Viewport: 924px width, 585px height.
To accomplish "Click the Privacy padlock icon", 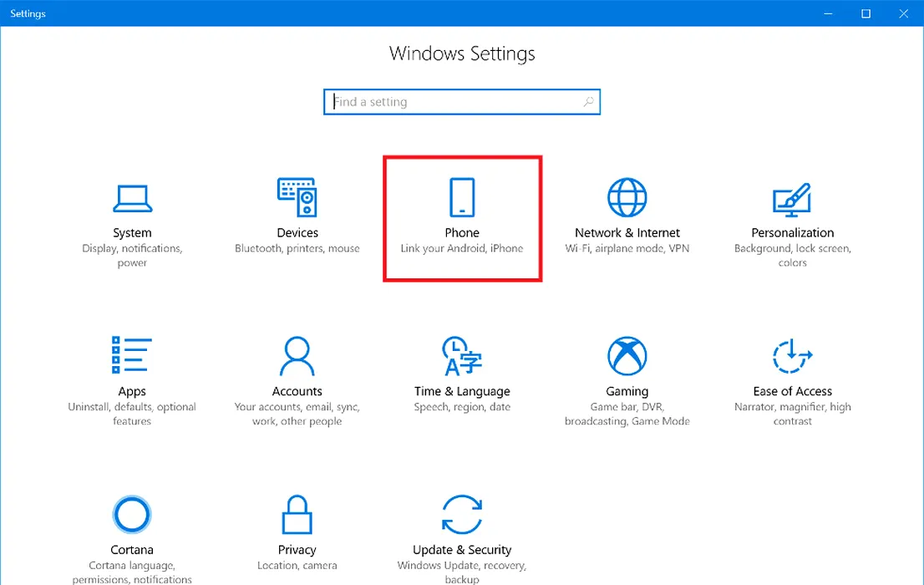I will (x=297, y=515).
